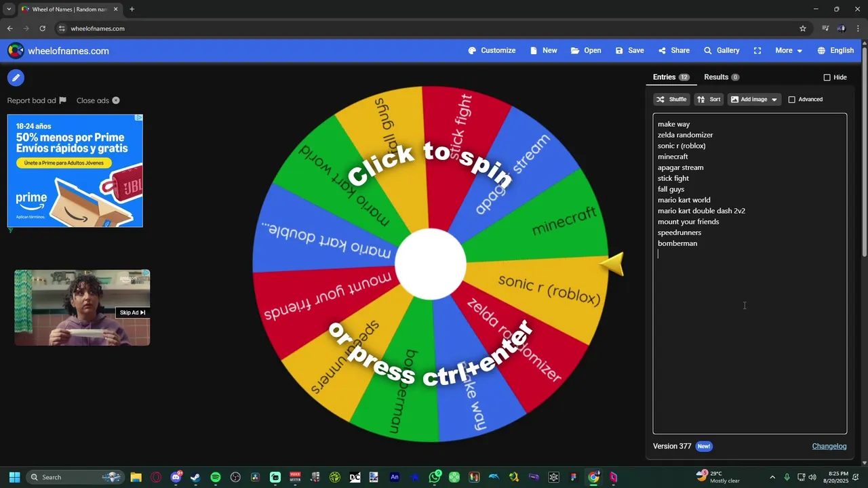Switch to the Results tab
The width and height of the screenshot is (868, 488).
pos(722,77)
